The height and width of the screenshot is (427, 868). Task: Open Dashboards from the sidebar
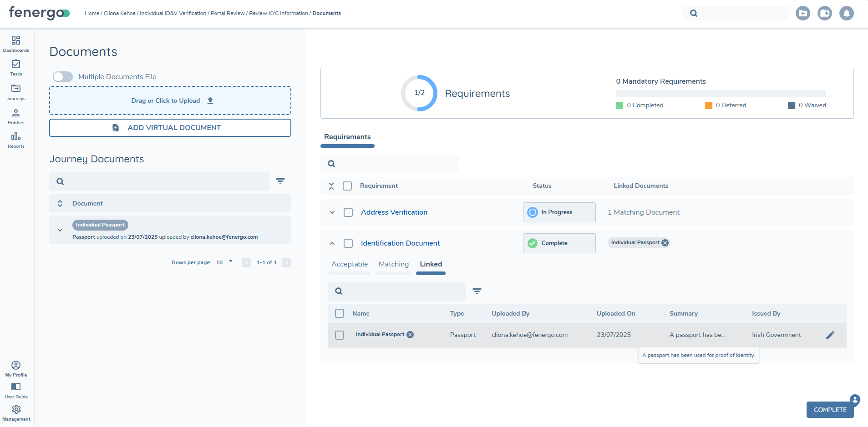(x=16, y=44)
